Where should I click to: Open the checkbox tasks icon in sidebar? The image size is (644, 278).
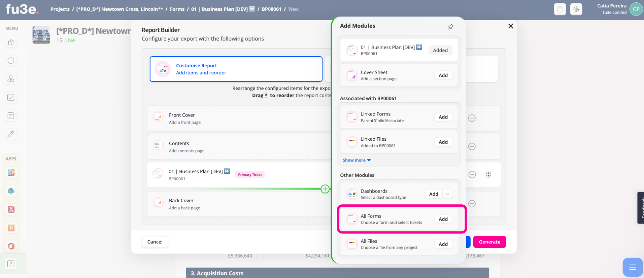pyautogui.click(x=11, y=97)
